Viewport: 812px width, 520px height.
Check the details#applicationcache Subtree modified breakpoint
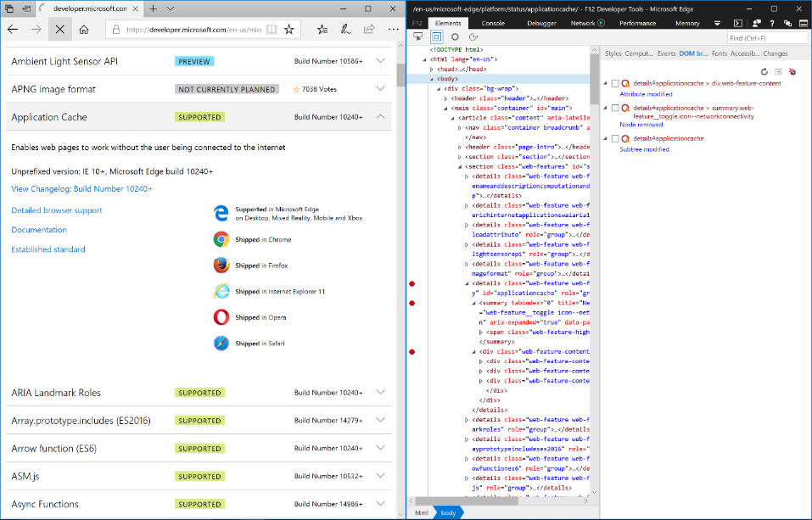[616, 138]
